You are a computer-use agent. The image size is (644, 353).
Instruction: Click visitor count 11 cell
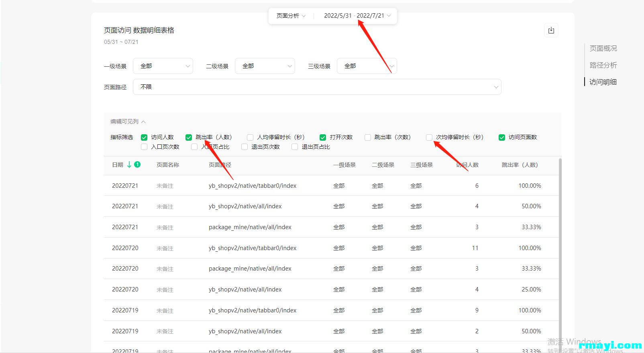pyautogui.click(x=475, y=248)
